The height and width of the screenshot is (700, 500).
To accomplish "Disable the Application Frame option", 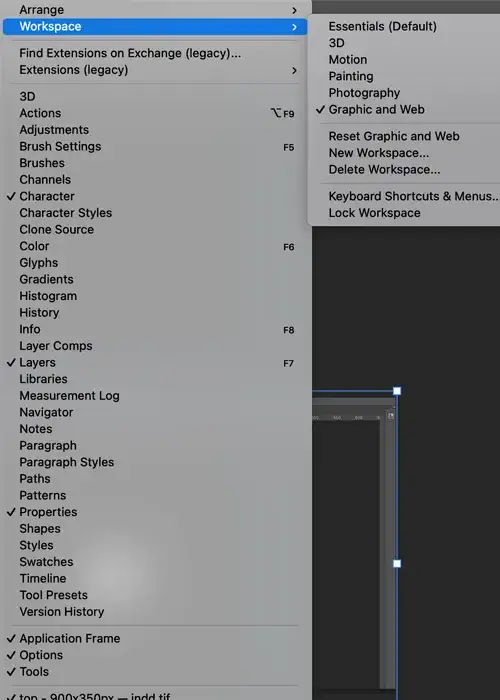I will tap(11, 638).
